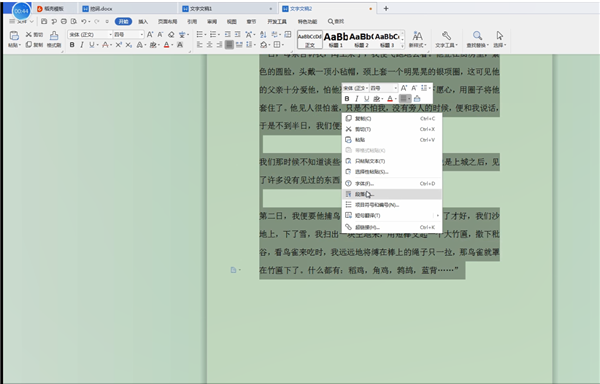Undo the last action
The image size is (600, 384).
coord(84,21)
